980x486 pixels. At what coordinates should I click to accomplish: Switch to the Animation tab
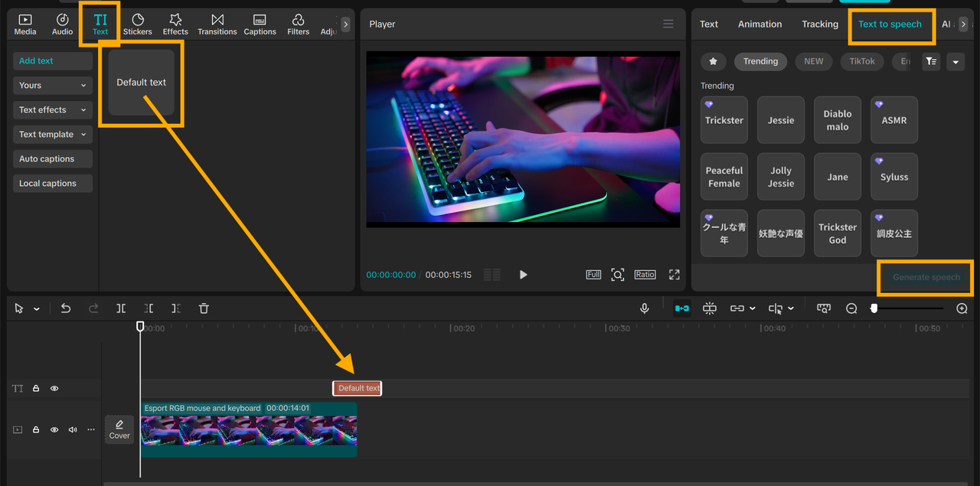759,24
